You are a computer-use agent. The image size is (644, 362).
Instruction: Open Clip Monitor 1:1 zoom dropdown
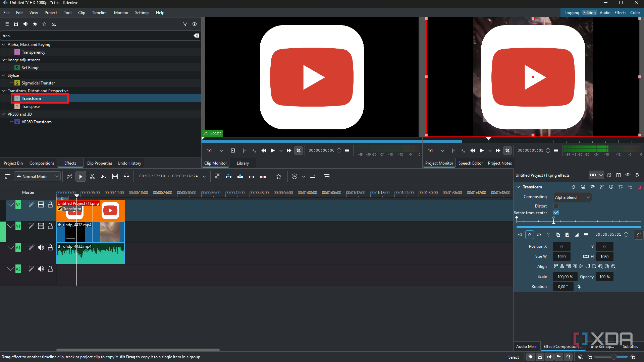[215, 151]
